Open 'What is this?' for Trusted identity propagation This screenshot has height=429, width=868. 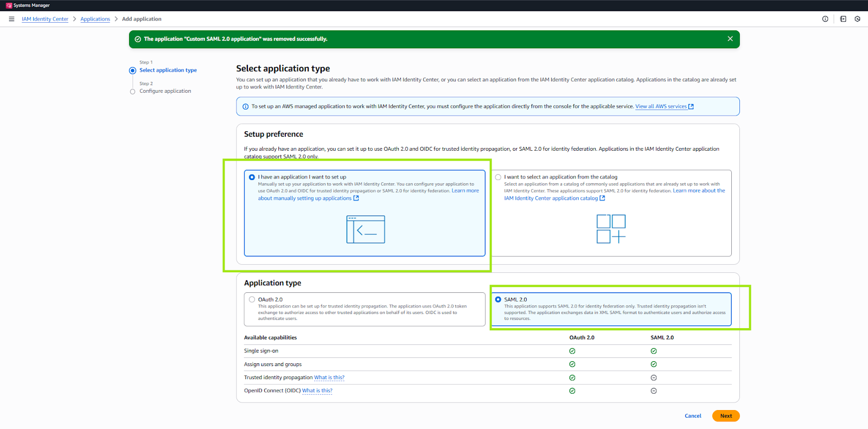329,377
